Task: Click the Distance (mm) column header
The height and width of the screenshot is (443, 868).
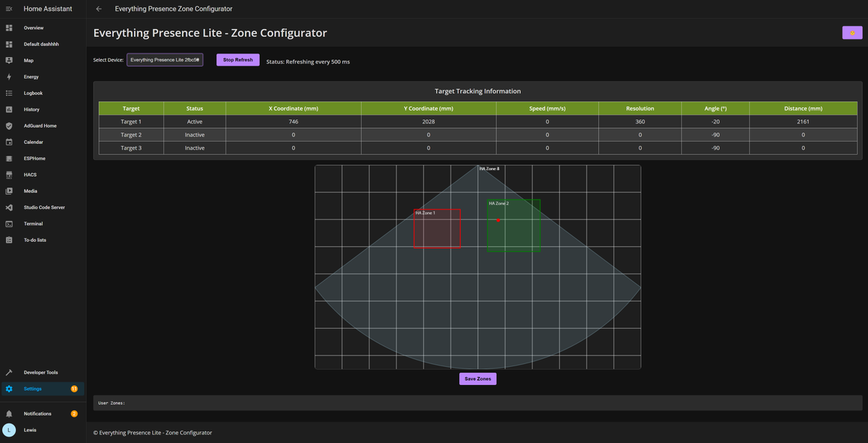Action: click(x=804, y=109)
